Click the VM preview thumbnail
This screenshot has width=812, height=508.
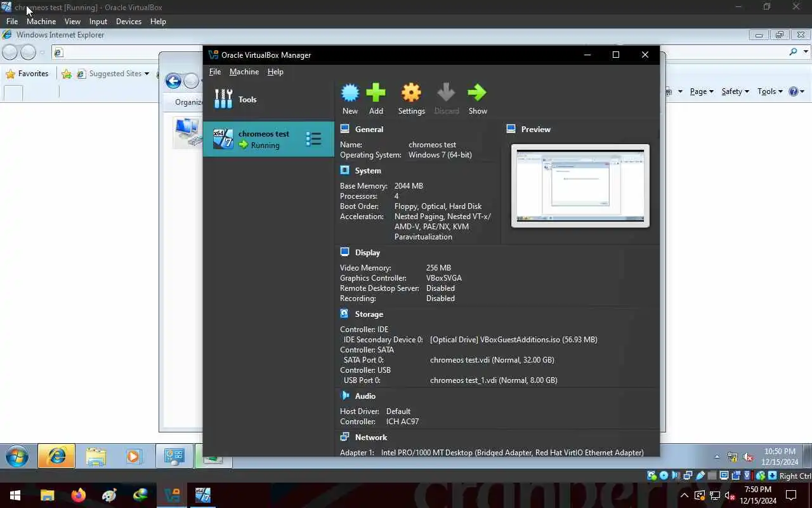pyautogui.click(x=580, y=185)
